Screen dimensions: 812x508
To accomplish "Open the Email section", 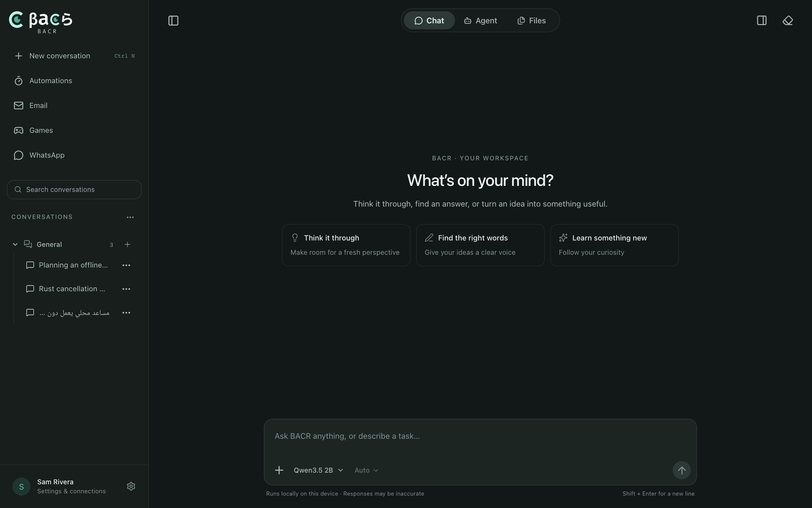I will (74, 105).
